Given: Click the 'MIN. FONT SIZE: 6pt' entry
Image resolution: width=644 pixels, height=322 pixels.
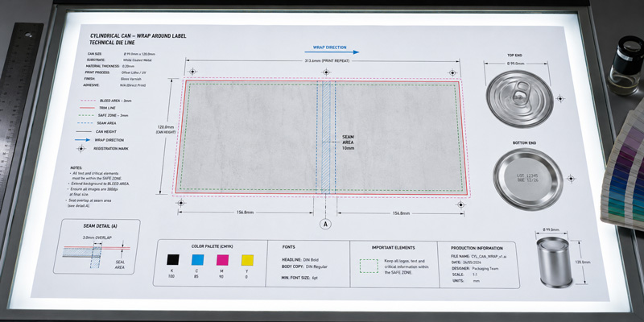Looking at the screenshot, I should click(x=300, y=278).
